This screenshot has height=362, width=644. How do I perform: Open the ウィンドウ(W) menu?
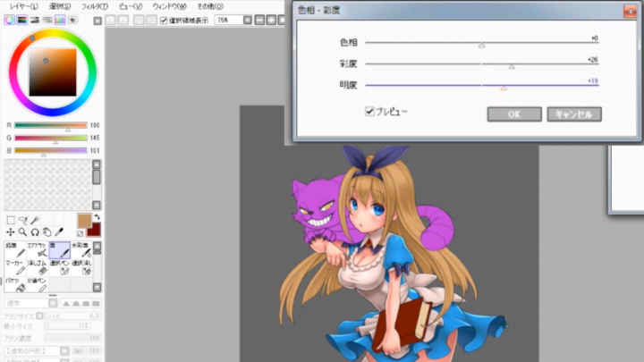(169, 6)
